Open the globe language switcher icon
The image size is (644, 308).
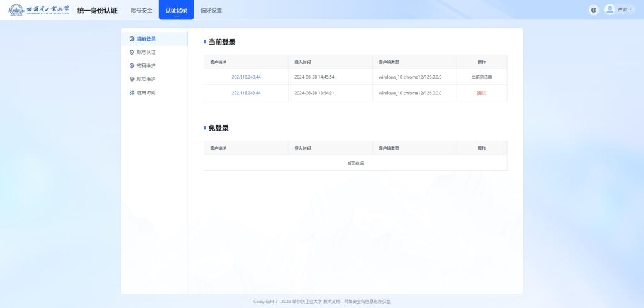click(x=593, y=10)
